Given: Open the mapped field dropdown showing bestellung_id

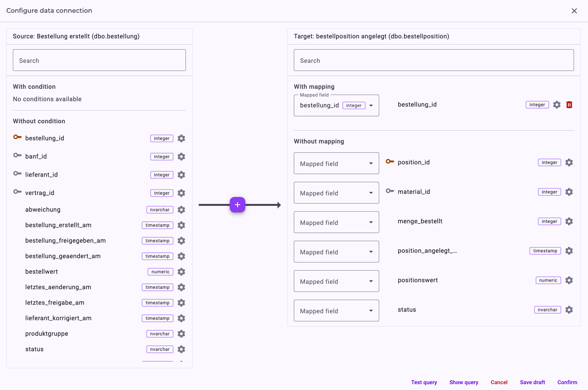Looking at the screenshot, I should [x=336, y=105].
